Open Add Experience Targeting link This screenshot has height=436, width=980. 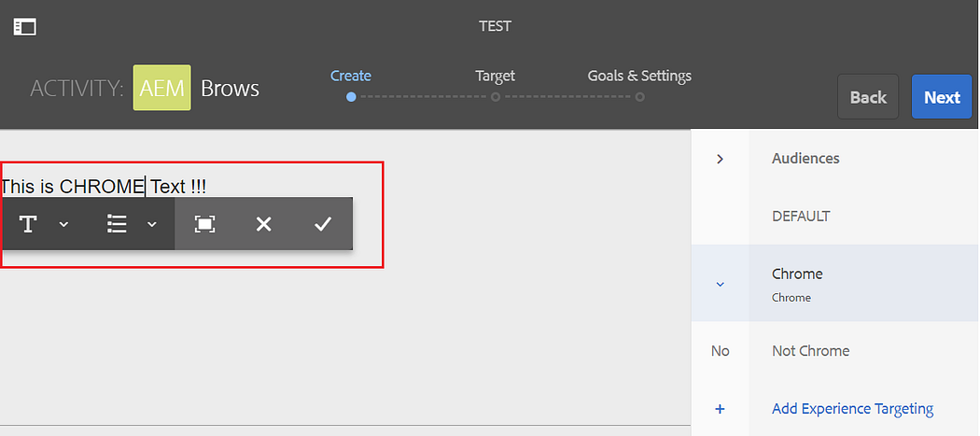coord(852,409)
